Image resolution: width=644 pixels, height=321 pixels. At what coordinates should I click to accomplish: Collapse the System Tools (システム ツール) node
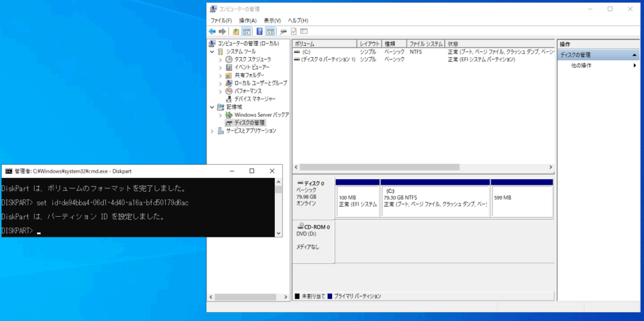point(213,52)
